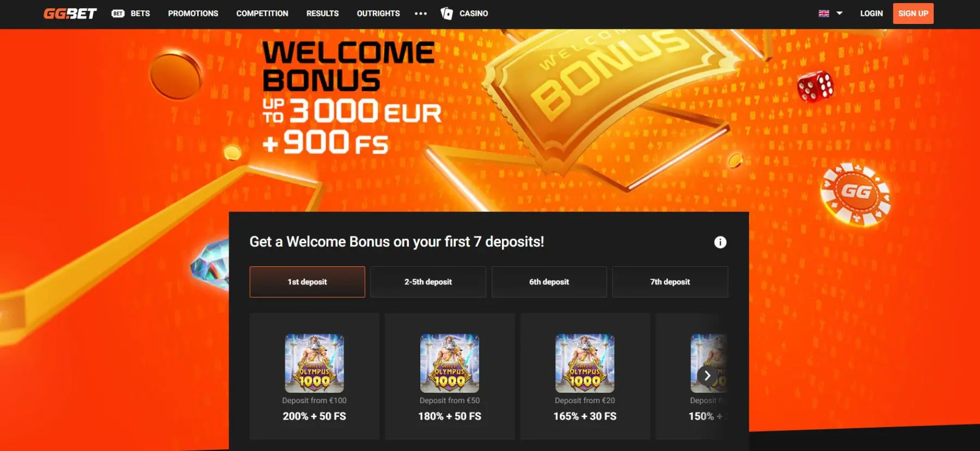Select the 165% + 30 FS offer thumbnail
Image resolution: width=980 pixels, height=451 pixels.
(x=585, y=363)
